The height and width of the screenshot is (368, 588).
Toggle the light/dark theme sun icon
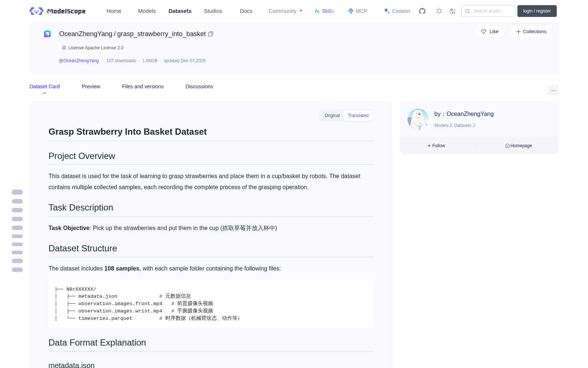[439, 11]
